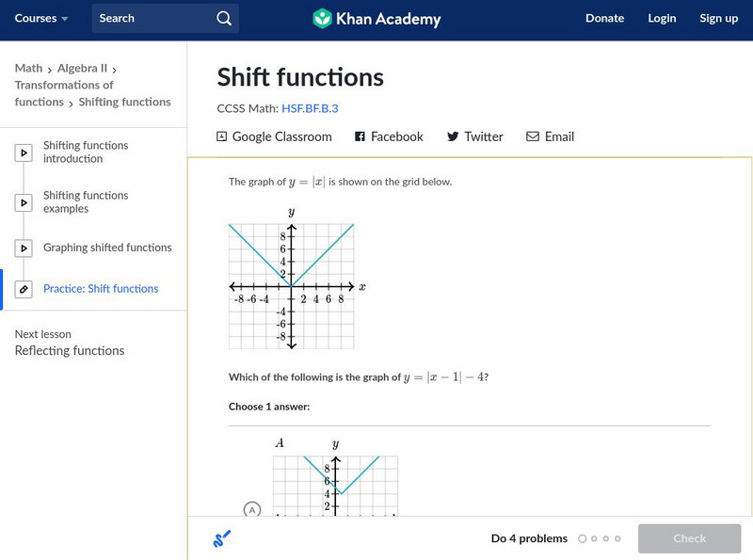Image resolution: width=753 pixels, height=560 pixels.
Task: Select answer choice A radio button
Action: pyautogui.click(x=251, y=509)
